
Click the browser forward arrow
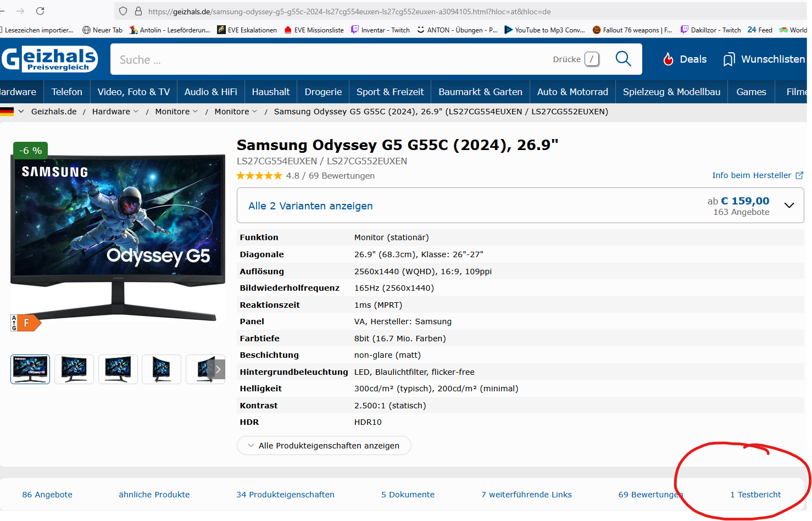20,11
